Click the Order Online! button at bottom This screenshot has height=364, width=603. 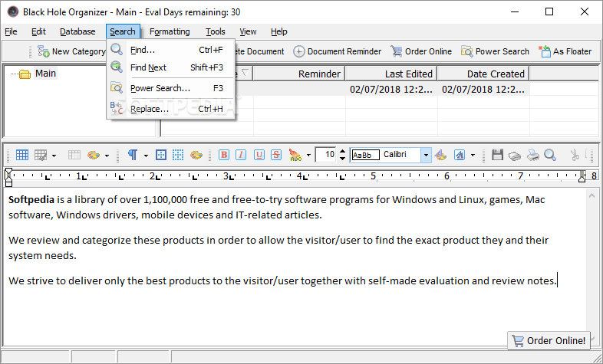pos(549,340)
